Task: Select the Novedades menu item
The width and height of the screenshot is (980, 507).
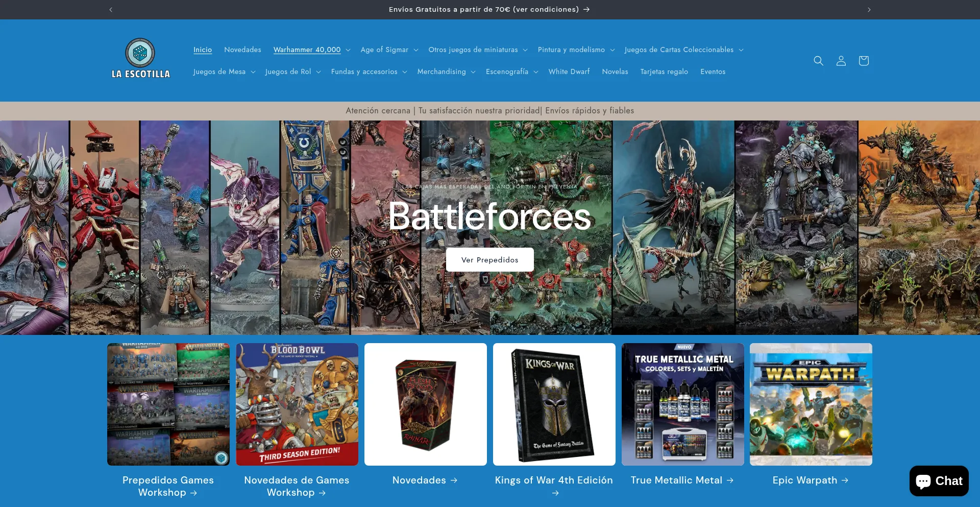Action: click(x=242, y=50)
